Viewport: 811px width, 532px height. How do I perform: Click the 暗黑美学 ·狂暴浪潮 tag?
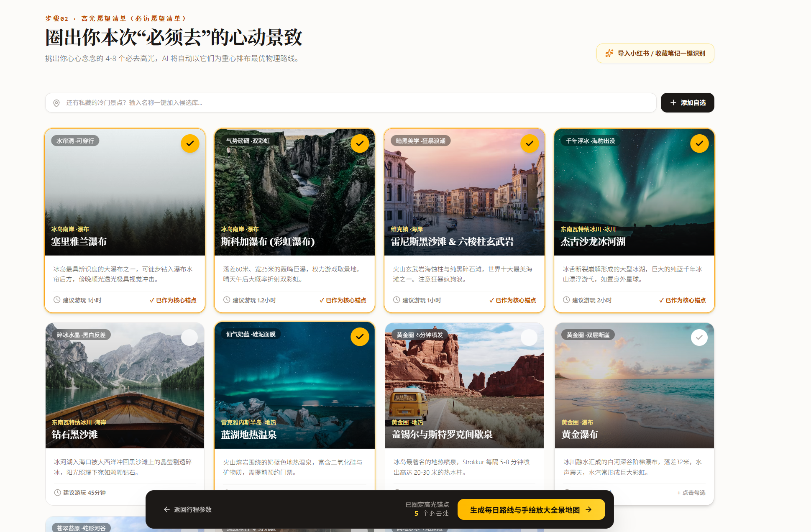[x=421, y=141]
